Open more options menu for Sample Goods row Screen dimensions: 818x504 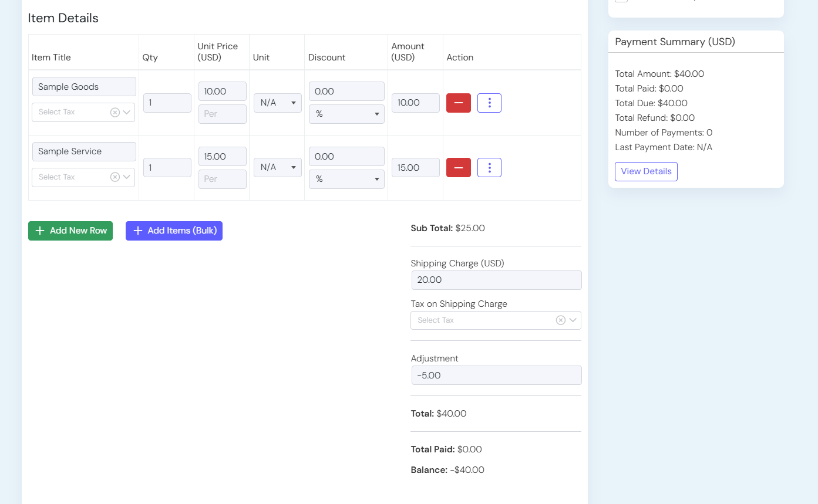coord(489,103)
